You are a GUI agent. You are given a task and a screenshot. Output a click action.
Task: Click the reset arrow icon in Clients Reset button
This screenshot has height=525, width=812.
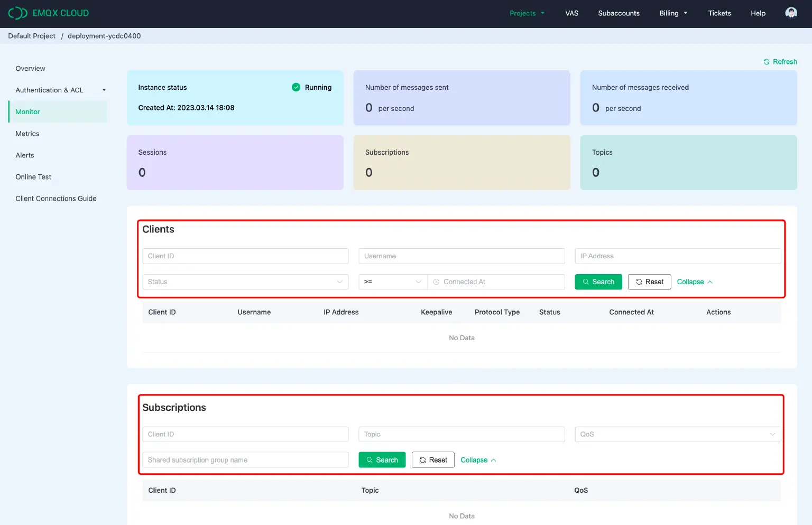click(x=639, y=282)
